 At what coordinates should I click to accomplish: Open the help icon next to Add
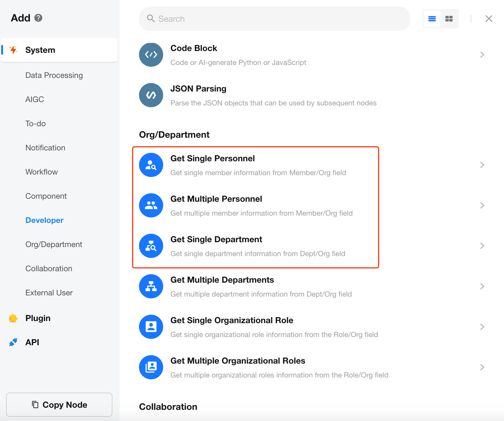38,18
